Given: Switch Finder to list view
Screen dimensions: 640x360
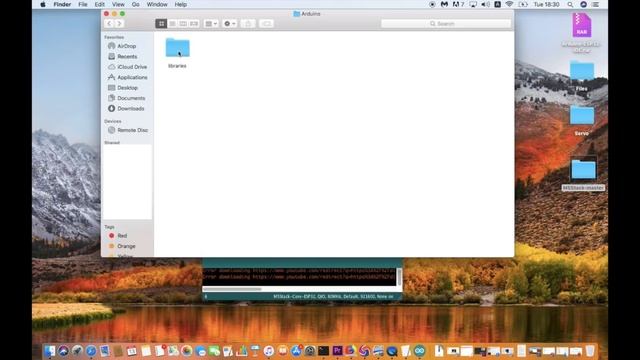Looking at the screenshot, I should click(x=172, y=24).
